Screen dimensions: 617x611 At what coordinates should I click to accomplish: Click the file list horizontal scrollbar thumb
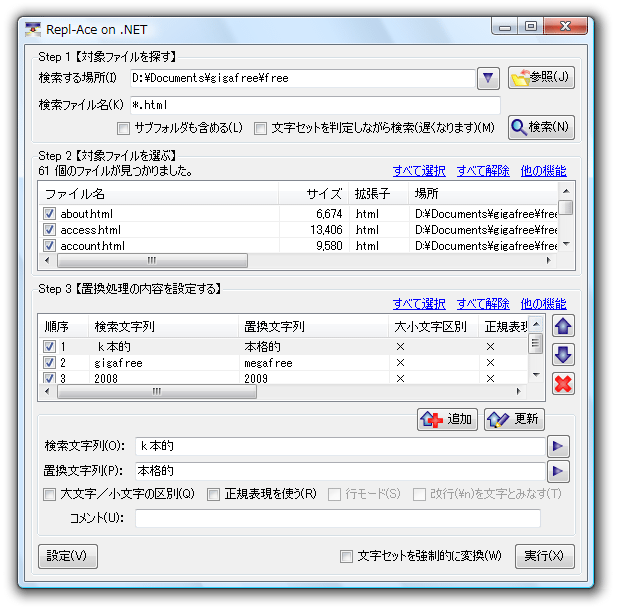tap(152, 260)
